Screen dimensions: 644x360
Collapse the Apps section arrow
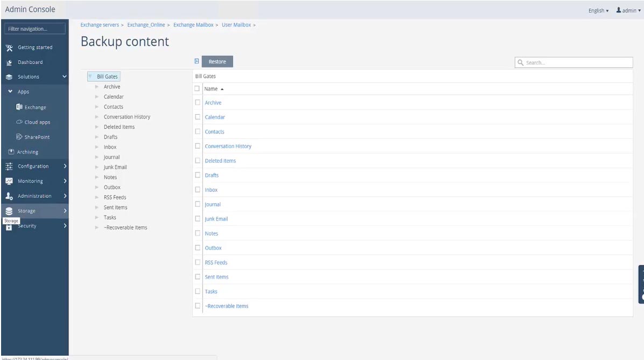(10, 92)
